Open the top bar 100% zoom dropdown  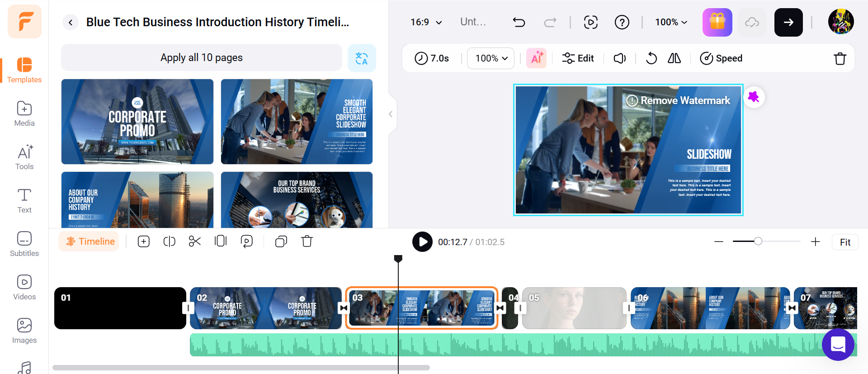coord(671,22)
